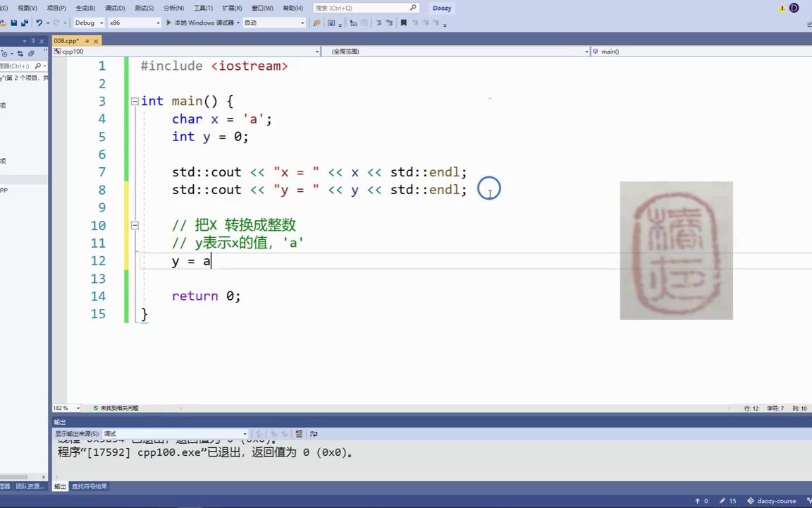Redo the last edit
812x508 pixels.
(x=55, y=23)
